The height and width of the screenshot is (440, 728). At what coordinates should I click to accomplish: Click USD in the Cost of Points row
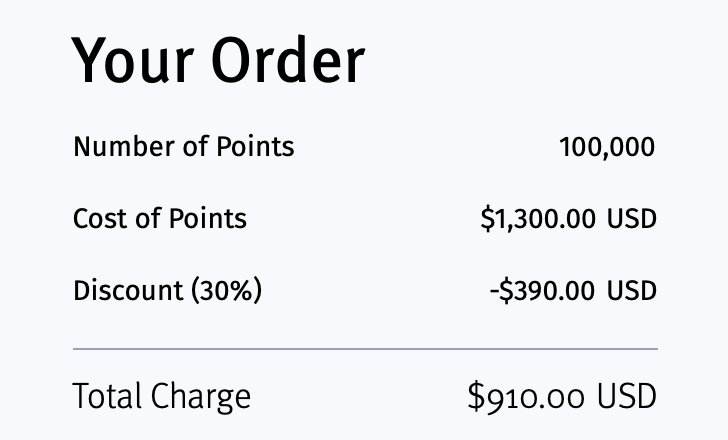click(x=632, y=219)
